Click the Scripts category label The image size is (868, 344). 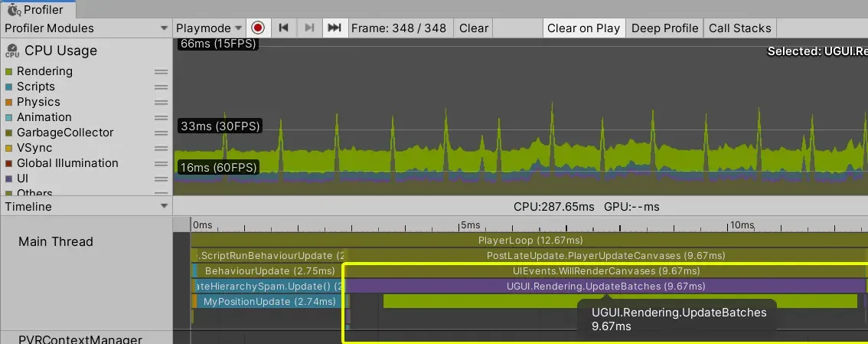pyautogui.click(x=36, y=87)
